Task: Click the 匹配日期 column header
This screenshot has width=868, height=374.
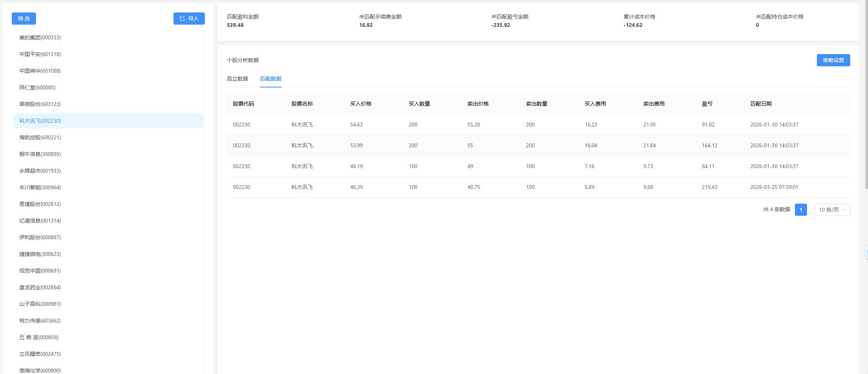Action: 760,104
